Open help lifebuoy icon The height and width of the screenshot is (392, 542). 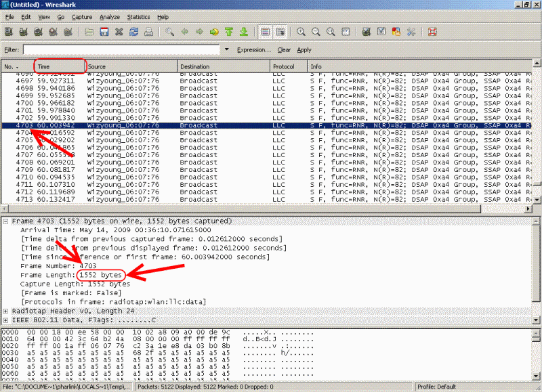[432, 32]
